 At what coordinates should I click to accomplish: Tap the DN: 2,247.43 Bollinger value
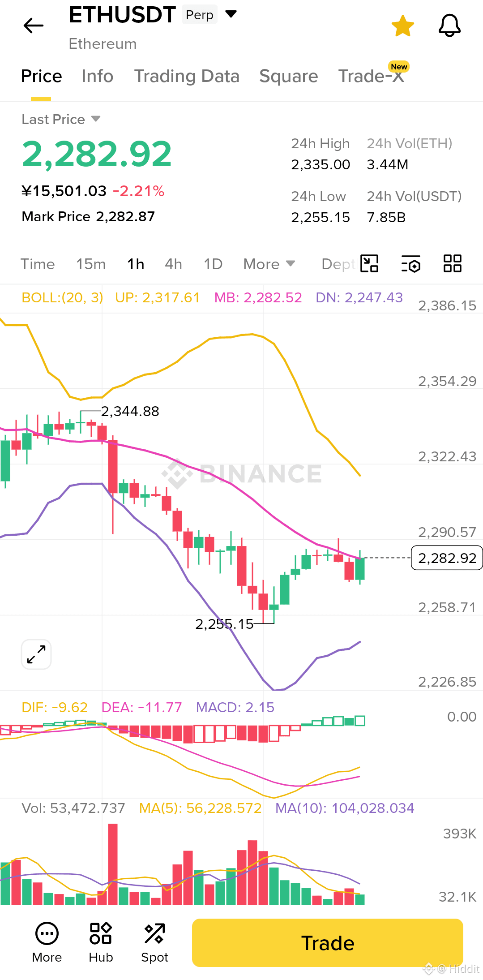[359, 297]
